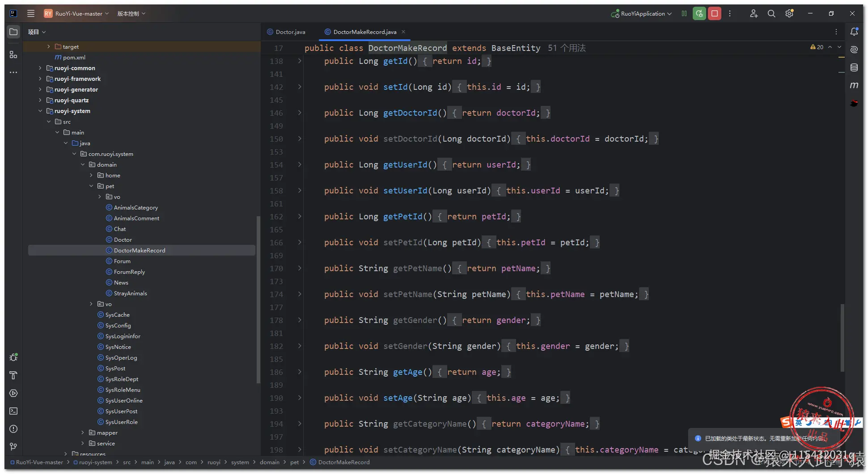The height and width of the screenshot is (474, 868).
Task: Click BaseEntity in the class declaration
Action: 516,48
